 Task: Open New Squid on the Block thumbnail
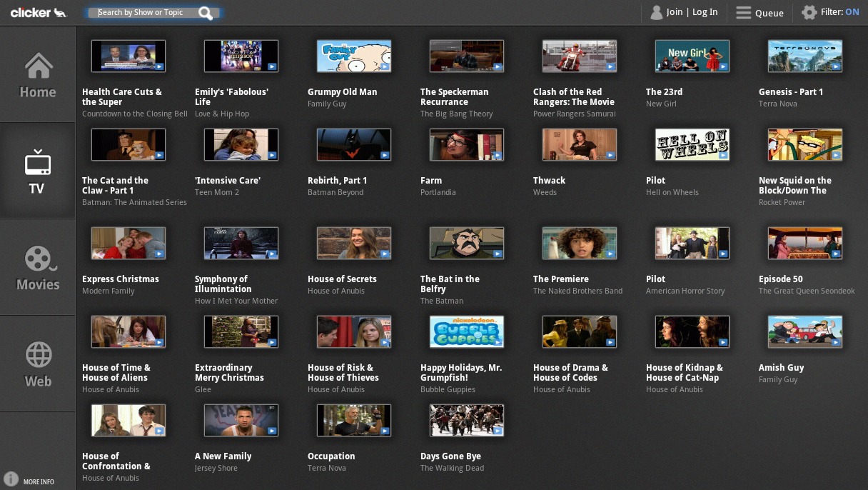tap(805, 145)
